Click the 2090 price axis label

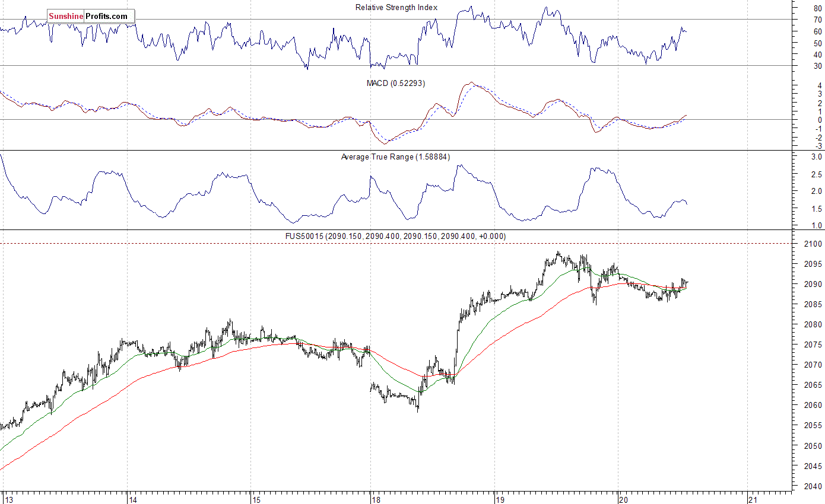point(813,285)
